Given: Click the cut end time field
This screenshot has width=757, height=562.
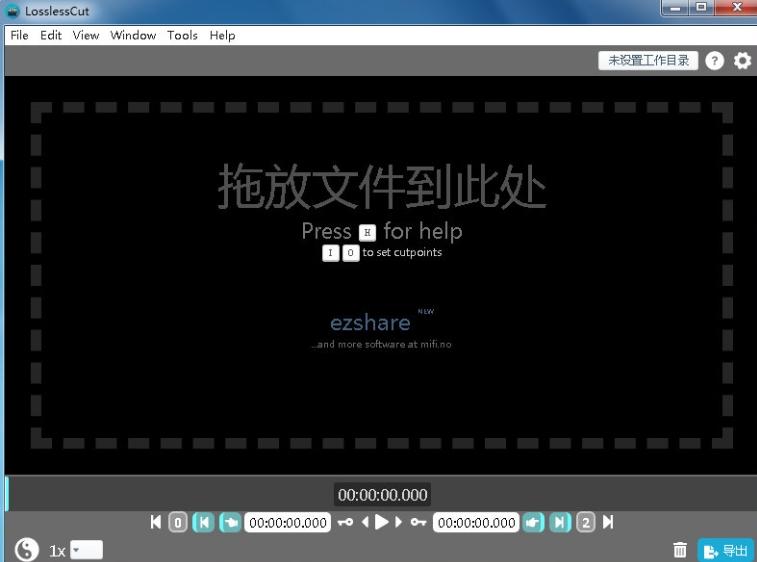Looking at the screenshot, I should tap(476, 522).
